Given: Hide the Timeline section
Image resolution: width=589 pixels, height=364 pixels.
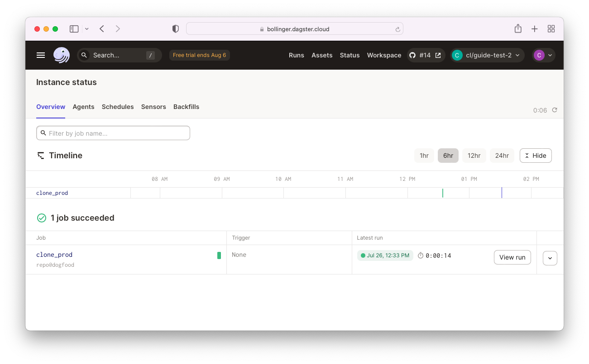Looking at the screenshot, I should pyautogui.click(x=536, y=155).
